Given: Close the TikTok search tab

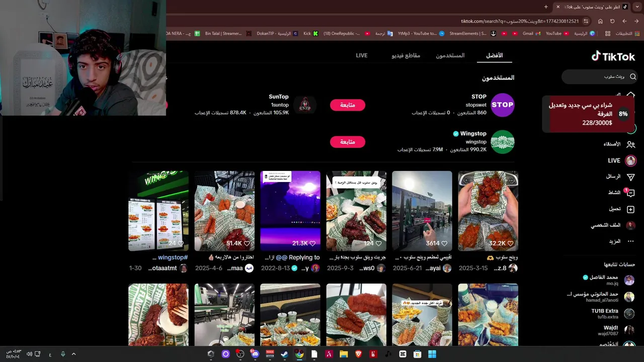Looking at the screenshot, I should click(x=558, y=7).
